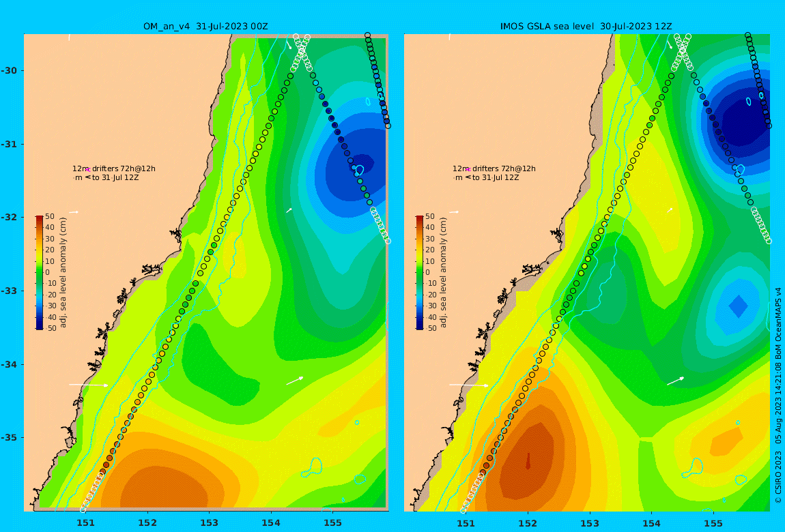Click "adj. sea level anomaly (cm)" in the left map
The image size is (785, 532).
coord(63,273)
